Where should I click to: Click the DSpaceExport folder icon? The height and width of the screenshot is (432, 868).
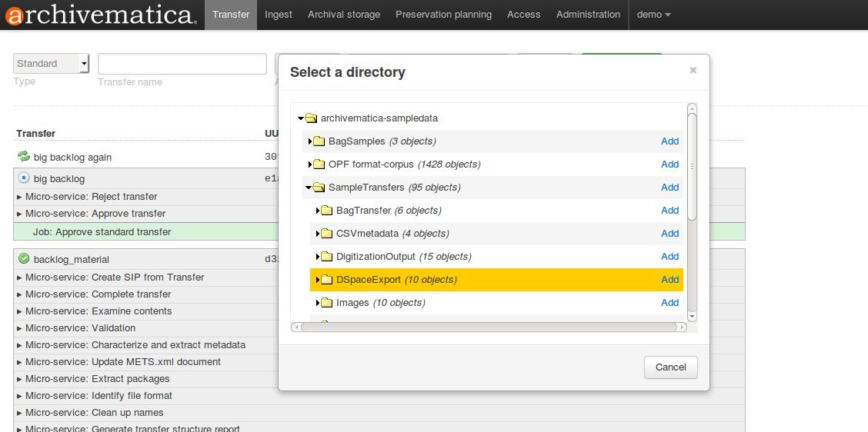tap(326, 279)
